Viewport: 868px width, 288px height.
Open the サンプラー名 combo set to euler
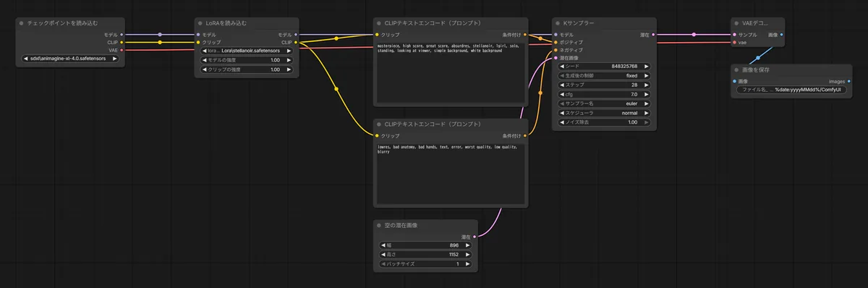pos(605,103)
